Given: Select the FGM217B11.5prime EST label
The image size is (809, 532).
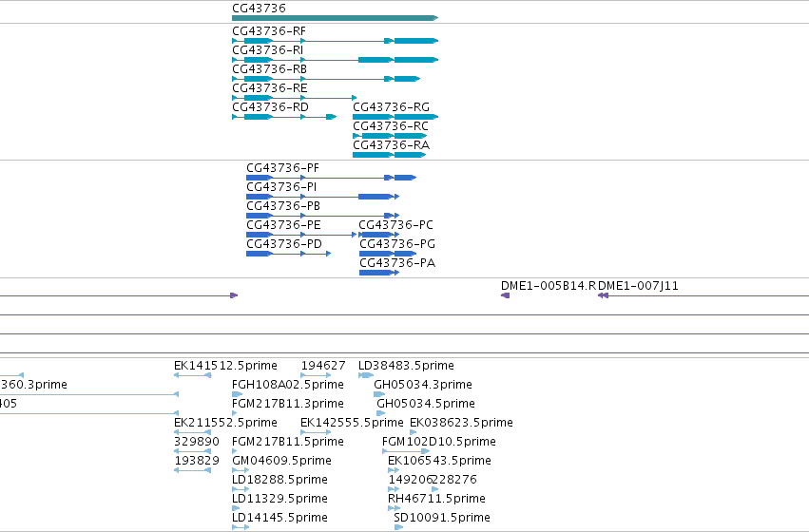Looking at the screenshot, I should pos(288,443).
